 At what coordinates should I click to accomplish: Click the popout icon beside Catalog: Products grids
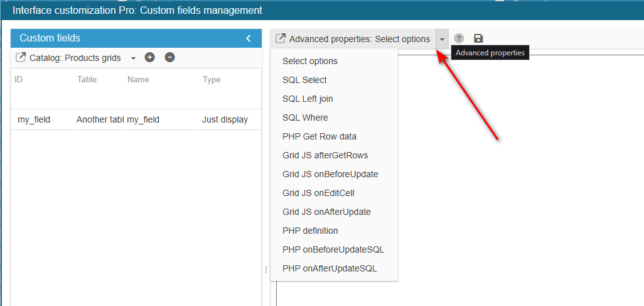tap(20, 58)
